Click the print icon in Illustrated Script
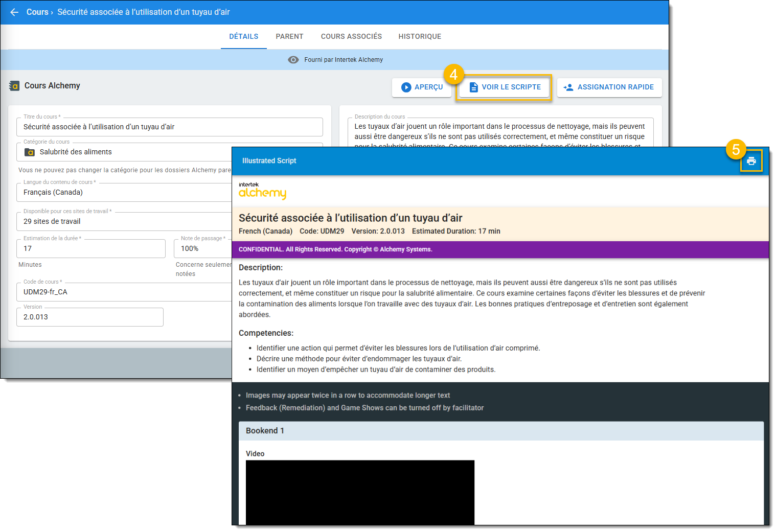The image size is (776, 532). tap(751, 161)
